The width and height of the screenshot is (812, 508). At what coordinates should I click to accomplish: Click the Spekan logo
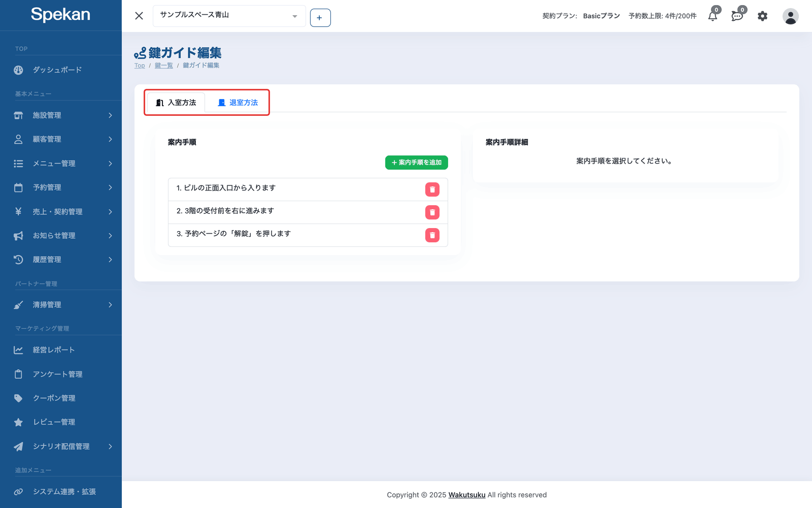pyautogui.click(x=60, y=15)
